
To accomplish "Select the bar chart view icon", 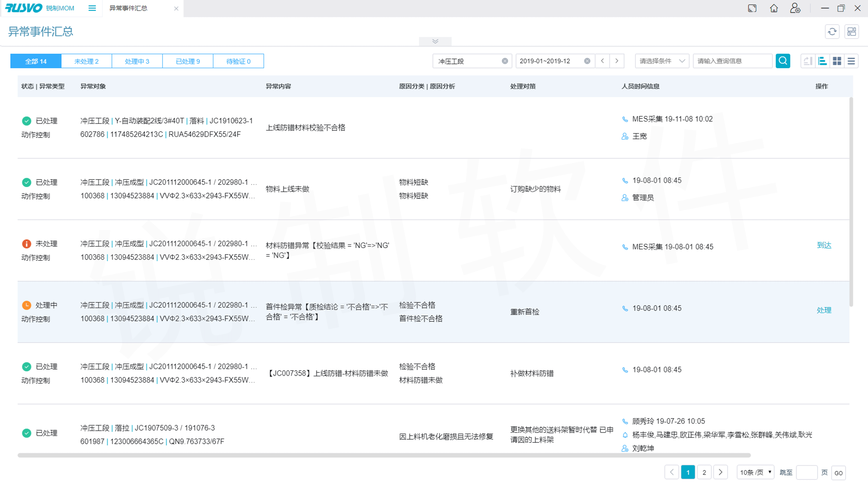I will pos(822,61).
